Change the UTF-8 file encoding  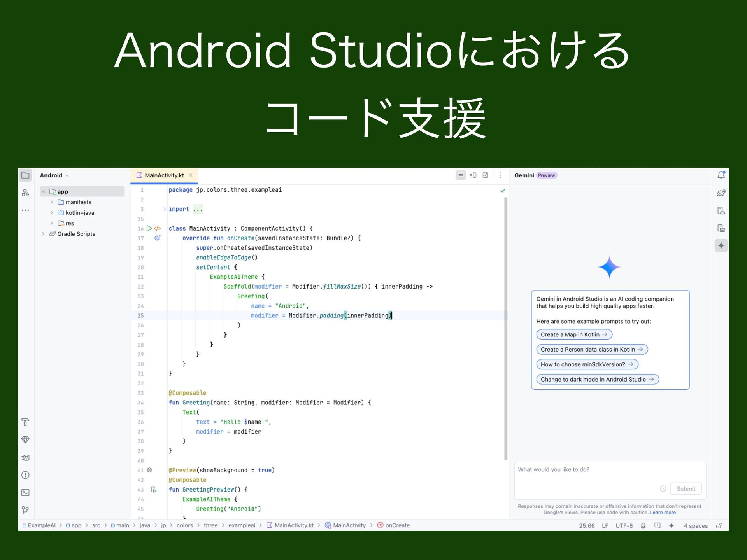(624, 526)
